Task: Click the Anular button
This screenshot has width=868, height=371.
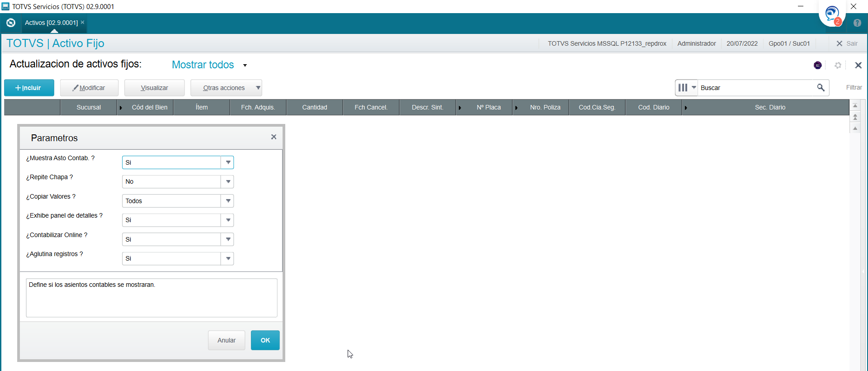Action: (226, 340)
